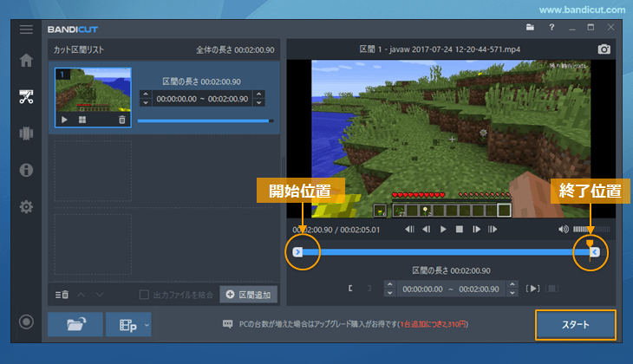Take a snapshot with the camera icon
Image resolution: width=633 pixels, height=364 pixels.
point(604,49)
